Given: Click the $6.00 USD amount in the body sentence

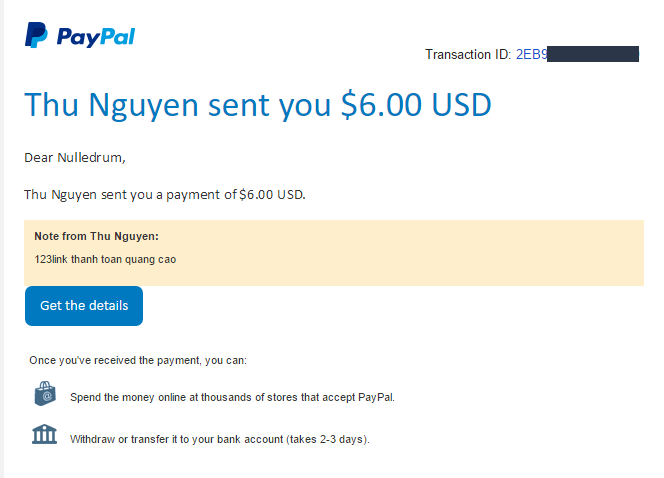Looking at the screenshot, I should [272, 194].
